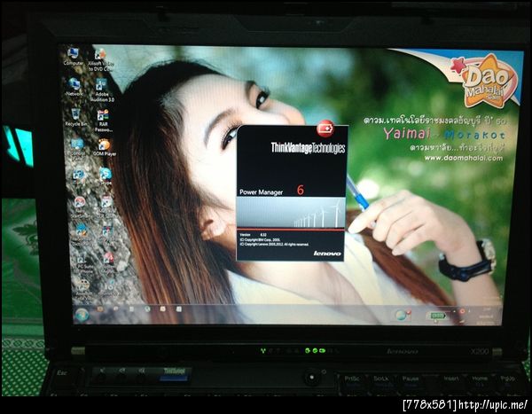Click the Windows Start orb
Viewport: 532px width, 414px height.
click(82, 315)
